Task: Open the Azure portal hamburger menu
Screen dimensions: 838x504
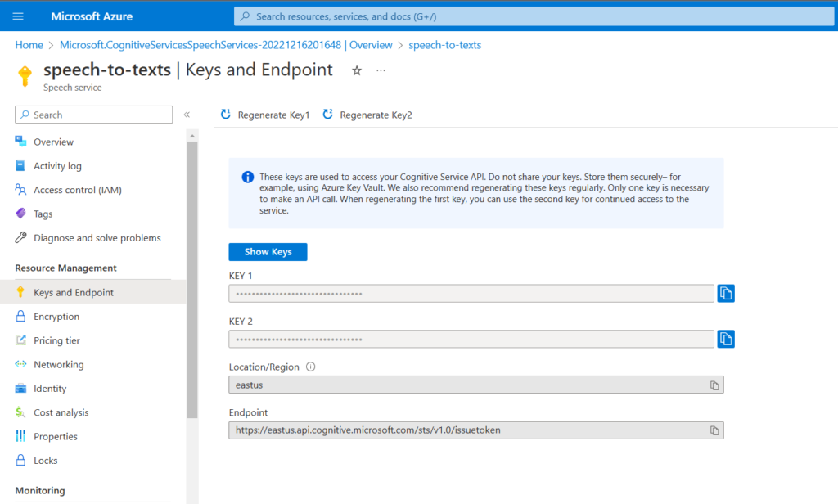Action: pyautogui.click(x=18, y=16)
